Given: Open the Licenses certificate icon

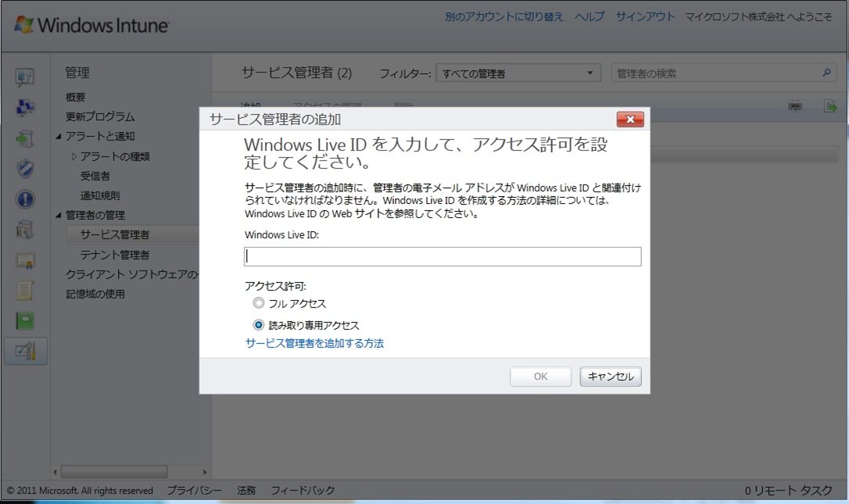Looking at the screenshot, I should pos(25,260).
